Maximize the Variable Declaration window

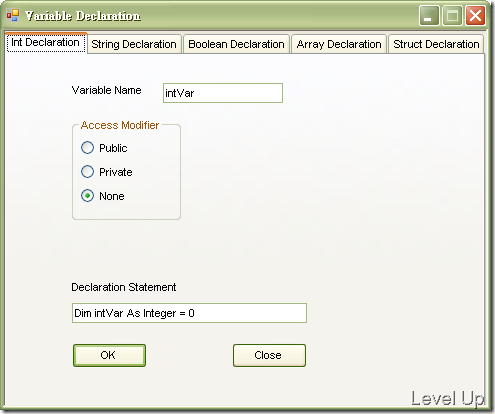452,15
